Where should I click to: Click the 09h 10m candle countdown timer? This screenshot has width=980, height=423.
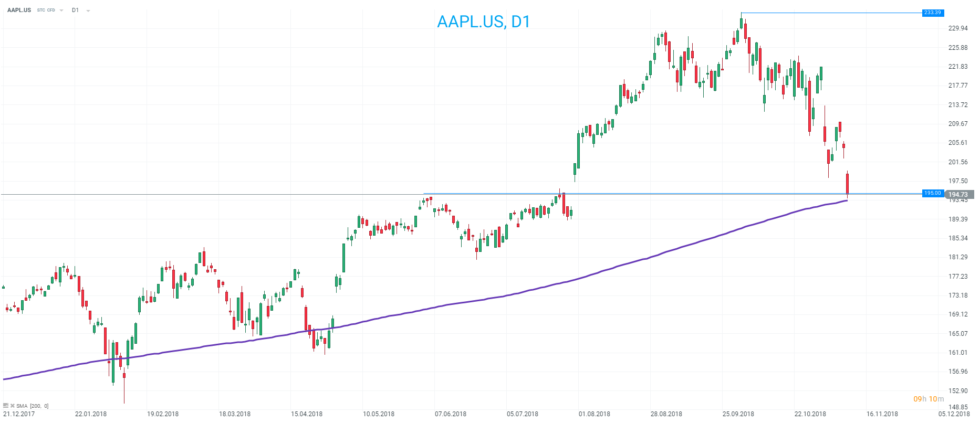click(x=929, y=399)
